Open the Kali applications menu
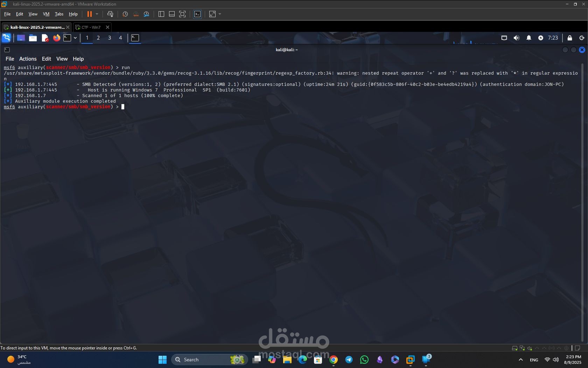Viewport: 588px width, 368px height. point(6,38)
